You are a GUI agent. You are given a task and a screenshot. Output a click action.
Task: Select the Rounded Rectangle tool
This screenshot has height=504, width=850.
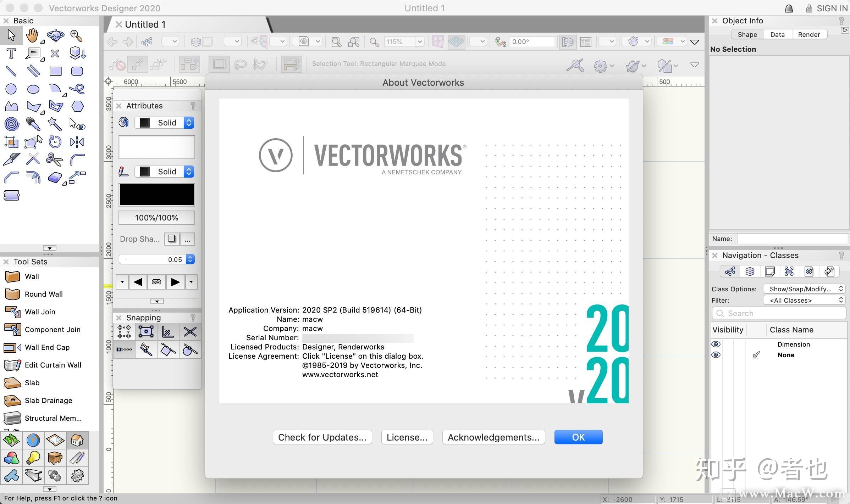77,71
